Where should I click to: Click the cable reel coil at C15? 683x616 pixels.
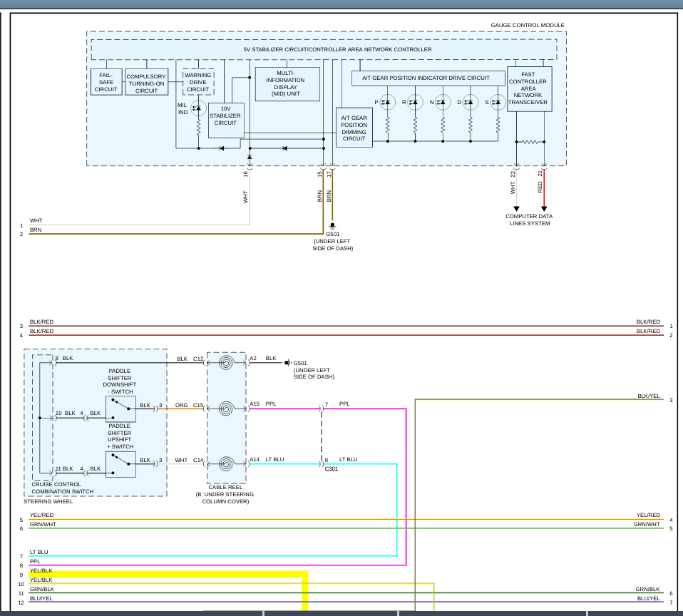coord(226,409)
